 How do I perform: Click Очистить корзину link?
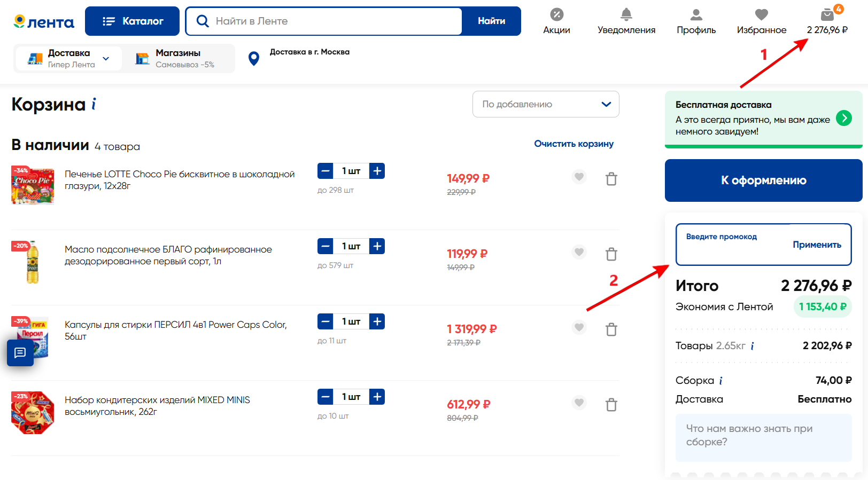pos(573,144)
